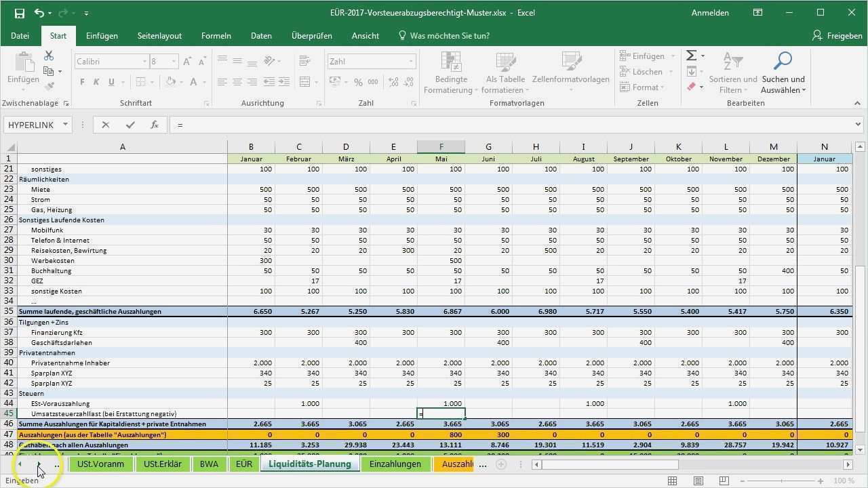Click the AutoSum (Σ) icon

click(690, 55)
